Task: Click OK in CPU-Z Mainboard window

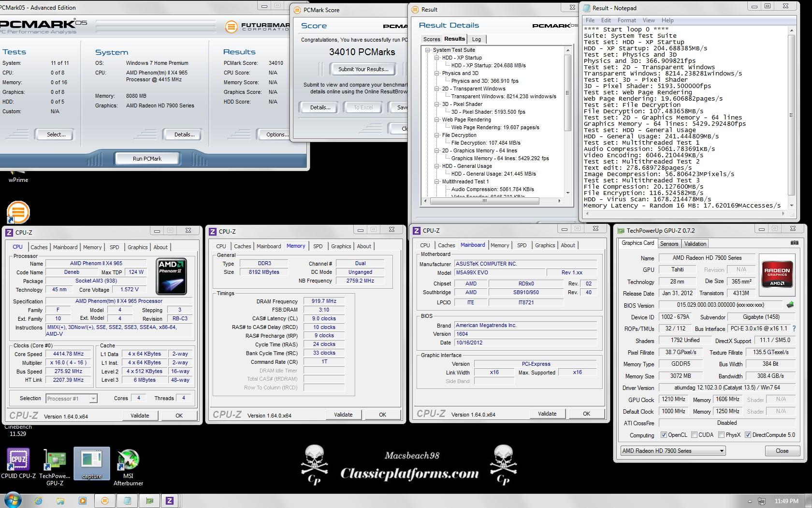Action: click(x=586, y=414)
